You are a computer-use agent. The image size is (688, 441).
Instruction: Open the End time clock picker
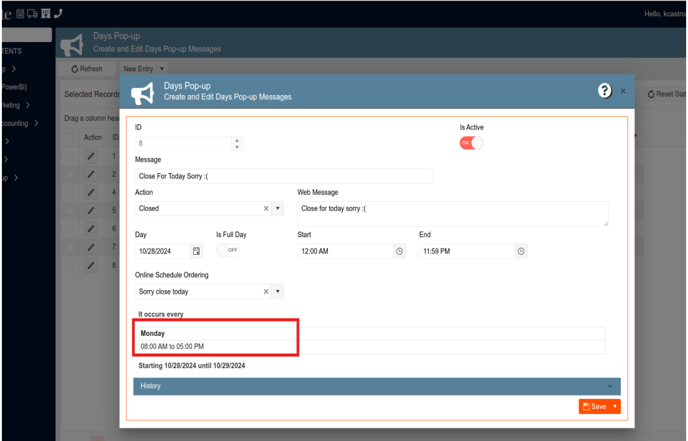coord(521,251)
